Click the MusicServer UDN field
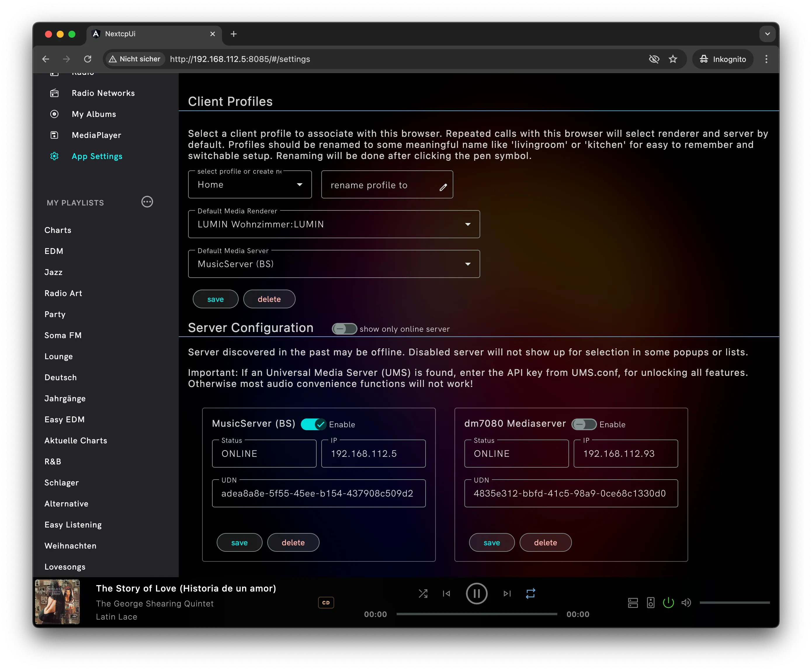Image resolution: width=812 pixels, height=671 pixels. click(318, 494)
